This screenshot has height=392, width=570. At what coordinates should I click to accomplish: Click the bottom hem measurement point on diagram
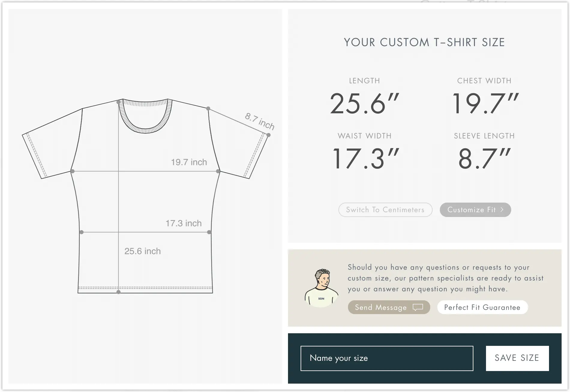(118, 292)
